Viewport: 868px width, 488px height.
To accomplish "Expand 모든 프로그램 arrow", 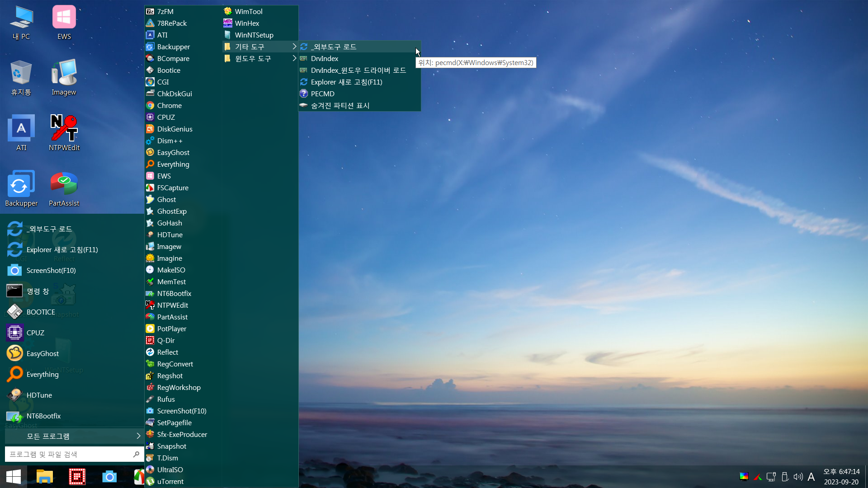I will point(138,436).
